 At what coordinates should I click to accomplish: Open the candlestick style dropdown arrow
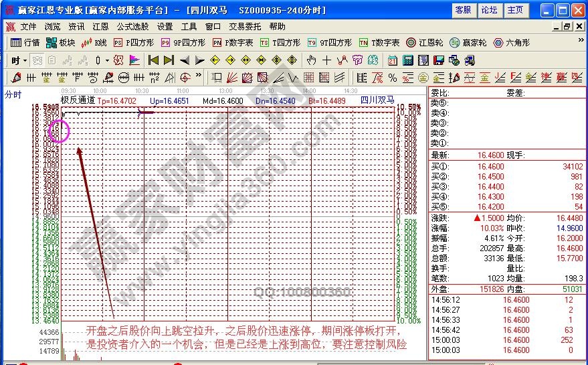coord(107,60)
